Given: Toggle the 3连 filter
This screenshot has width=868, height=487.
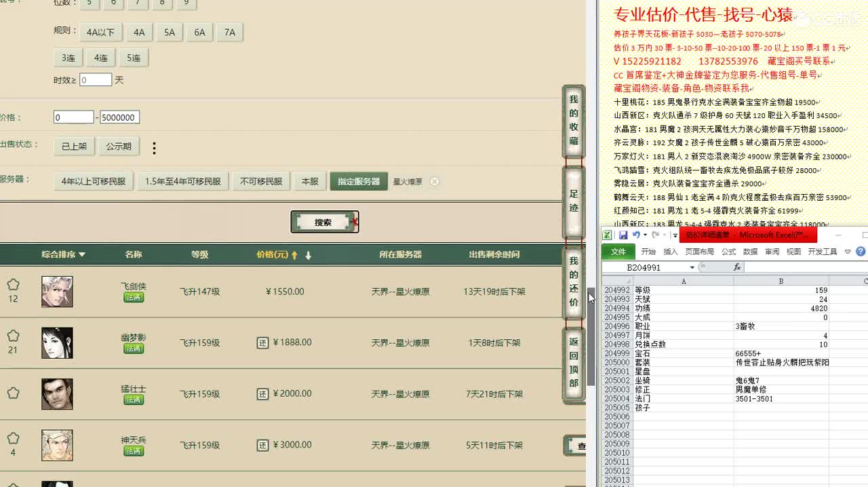Looking at the screenshot, I should [x=68, y=58].
